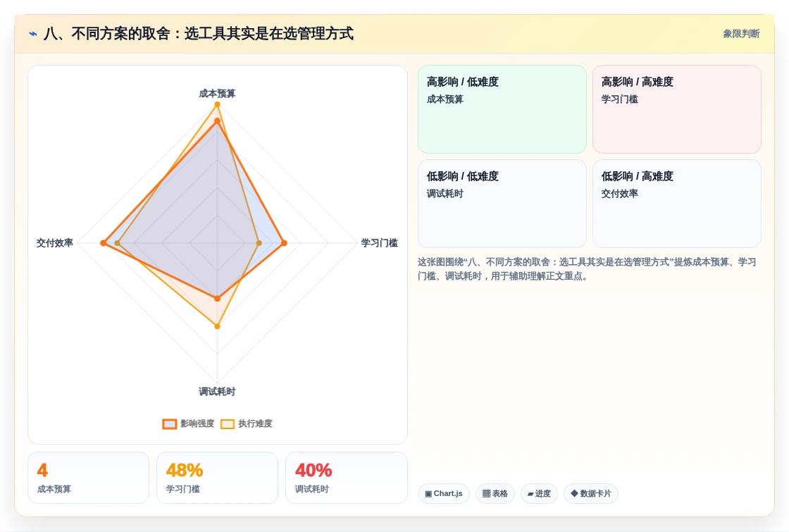Click the diamond icon in 数据卡片 chip
Viewport: 789px width, 532px height.
point(574,493)
